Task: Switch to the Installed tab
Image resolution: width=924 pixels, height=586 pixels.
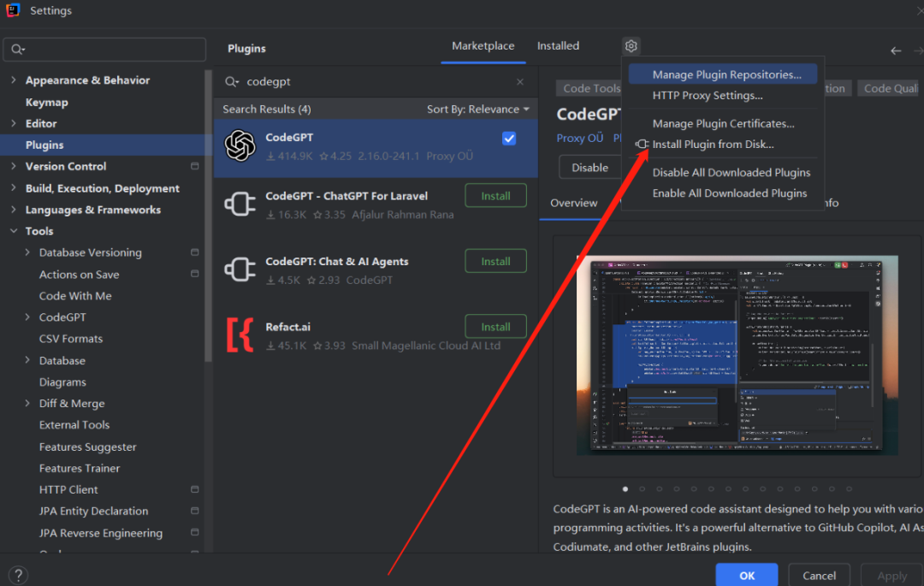Action: (558, 46)
